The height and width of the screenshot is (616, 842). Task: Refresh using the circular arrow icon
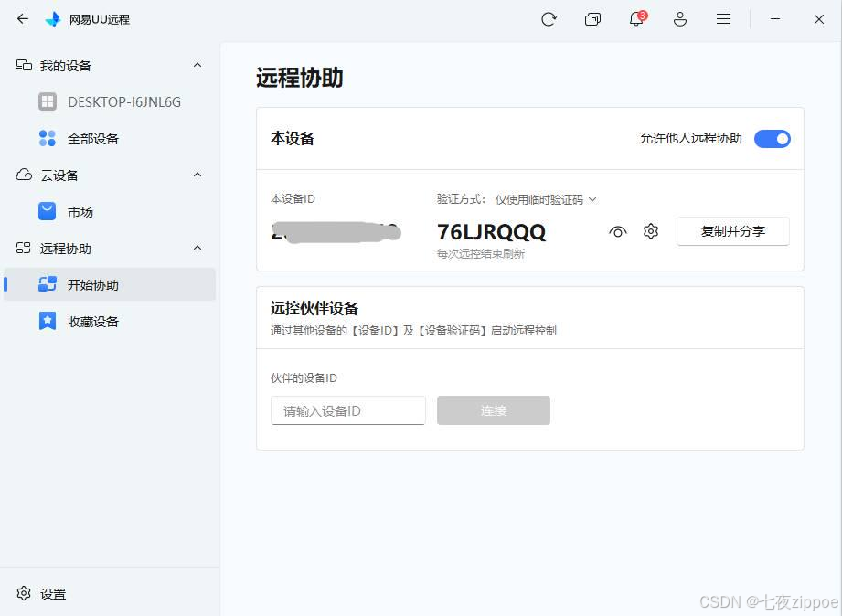click(549, 19)
